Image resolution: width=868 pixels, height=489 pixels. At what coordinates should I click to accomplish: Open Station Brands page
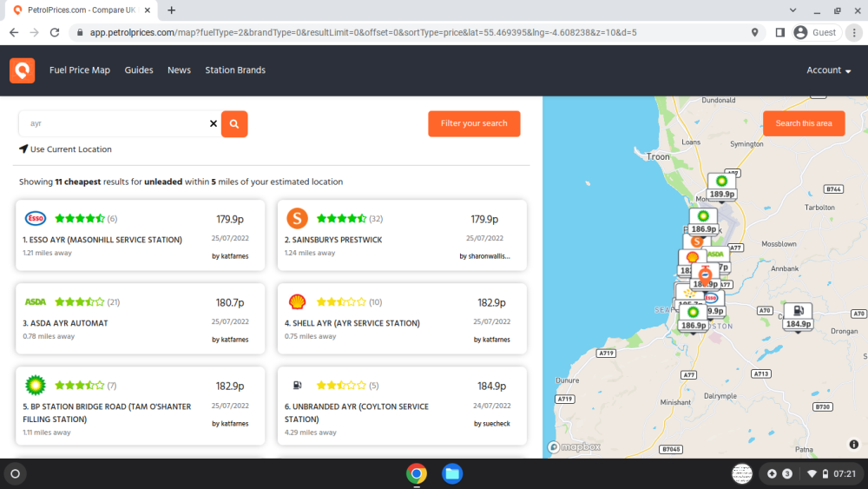235,70
